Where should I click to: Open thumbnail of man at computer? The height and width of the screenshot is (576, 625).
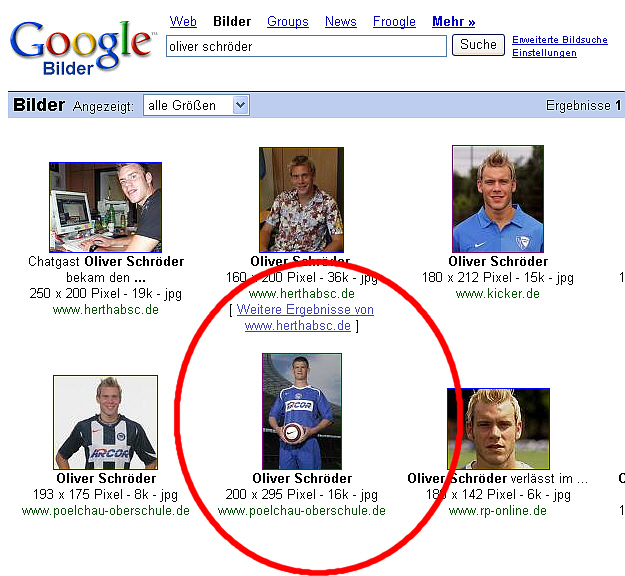pyautogui.click(x=106, y=207)
